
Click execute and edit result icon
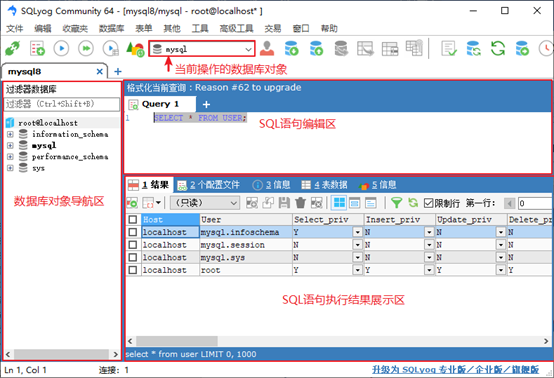(111, 48)
